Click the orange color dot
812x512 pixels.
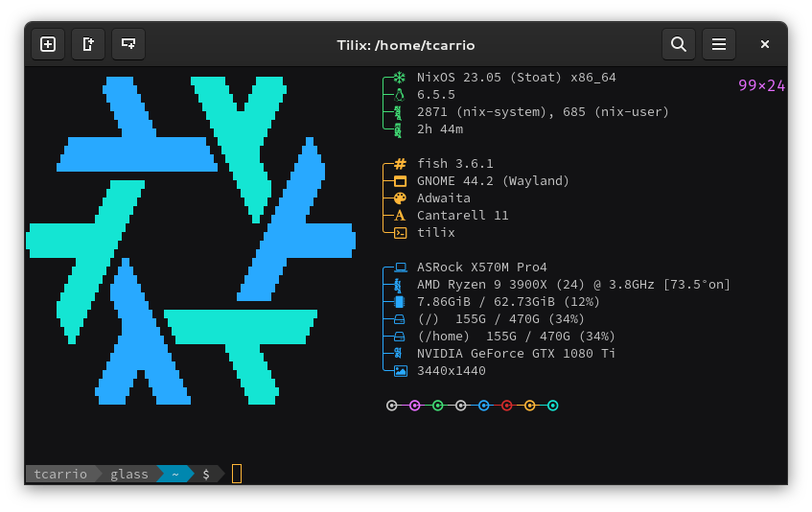click(x=530, y=406)
